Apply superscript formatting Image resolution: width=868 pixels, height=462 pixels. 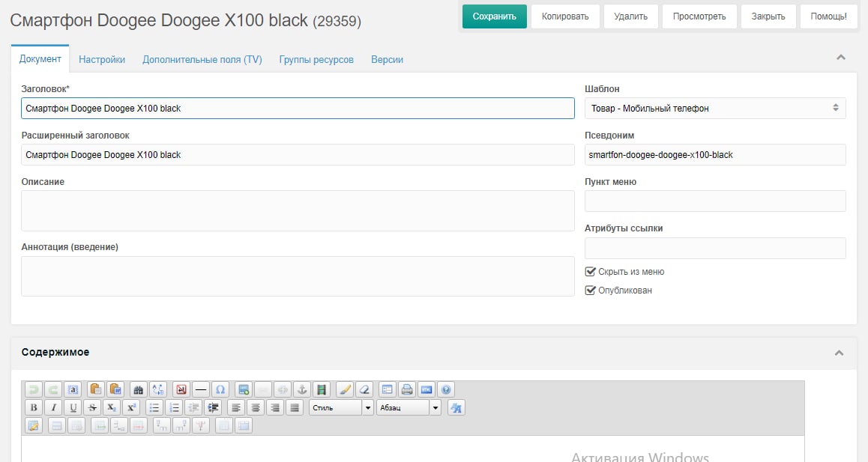tap(131, 408)
